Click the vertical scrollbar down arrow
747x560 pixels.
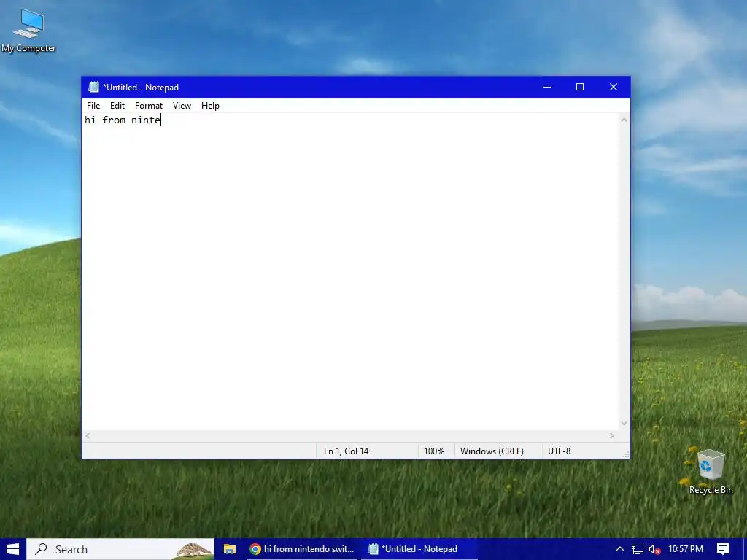click(624, 424)
